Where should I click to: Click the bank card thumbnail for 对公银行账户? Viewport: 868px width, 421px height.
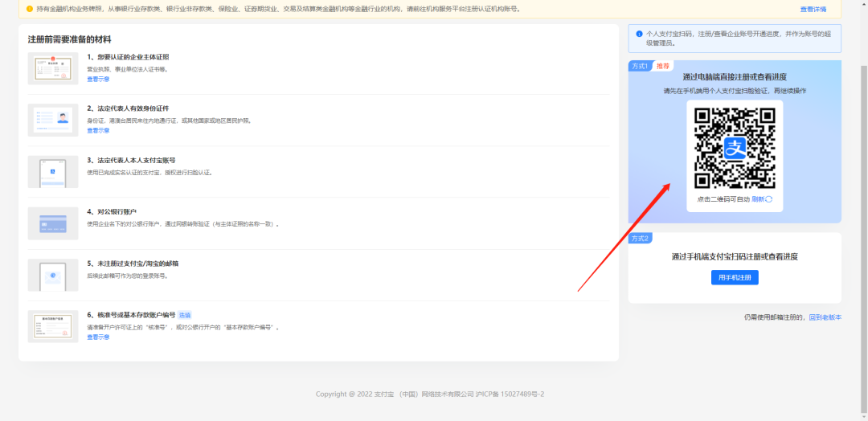click(x=53, y=223)
